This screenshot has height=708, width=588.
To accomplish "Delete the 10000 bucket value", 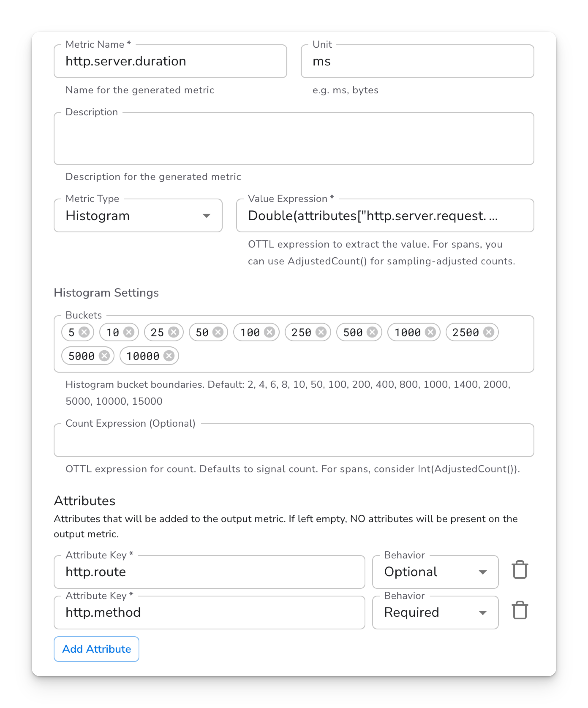I will point(169,356).
